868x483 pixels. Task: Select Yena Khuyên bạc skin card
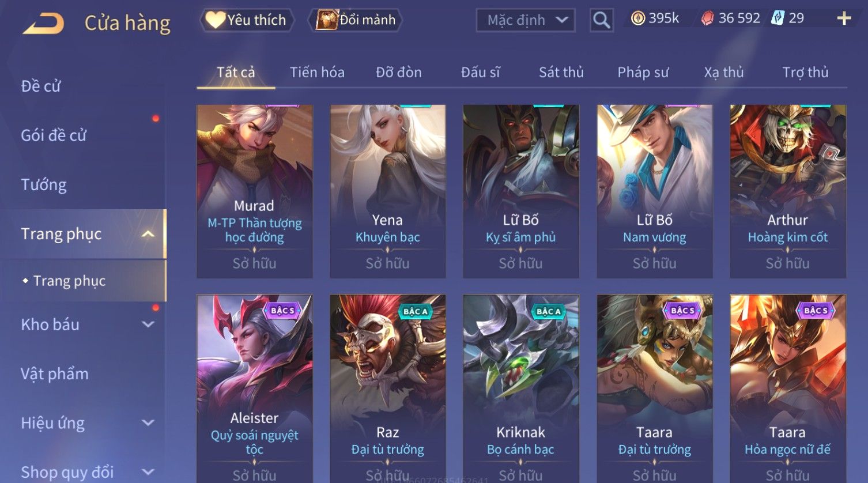[x=388, y=191]
